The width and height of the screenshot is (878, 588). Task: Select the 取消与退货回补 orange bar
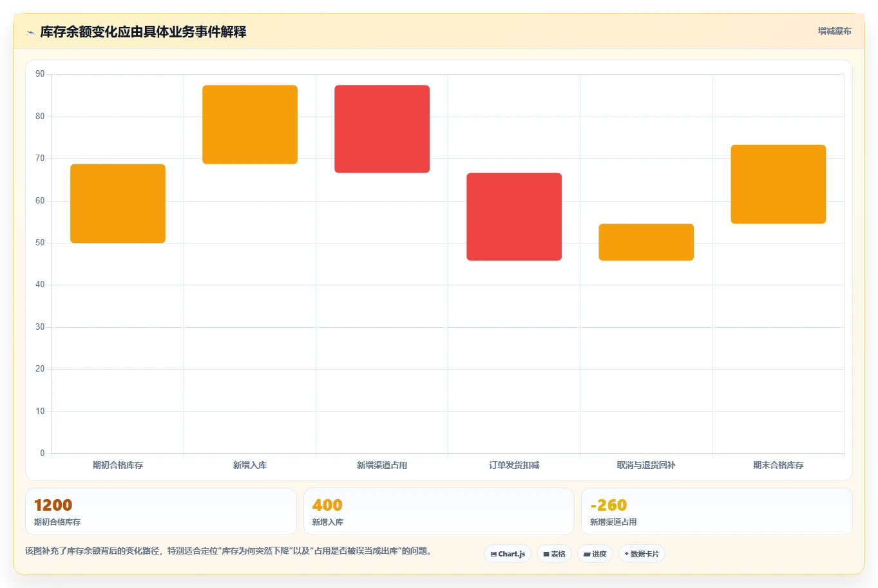point(646,242)
